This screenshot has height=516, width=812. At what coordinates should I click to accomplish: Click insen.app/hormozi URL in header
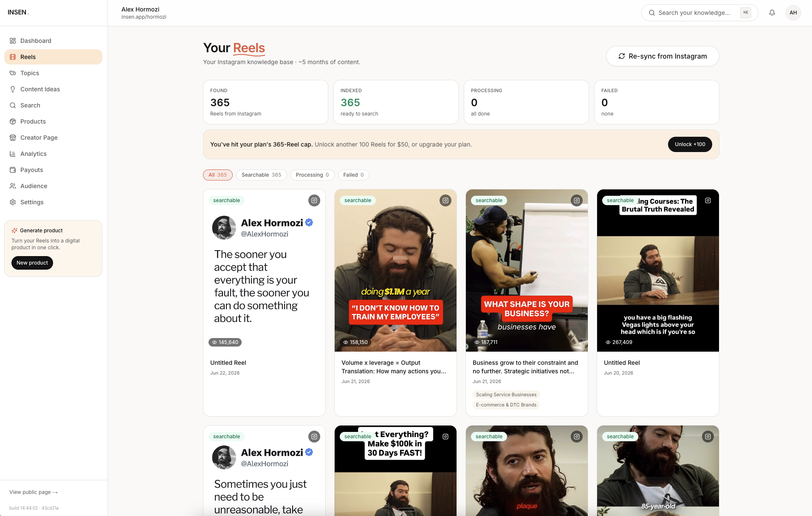144,17
